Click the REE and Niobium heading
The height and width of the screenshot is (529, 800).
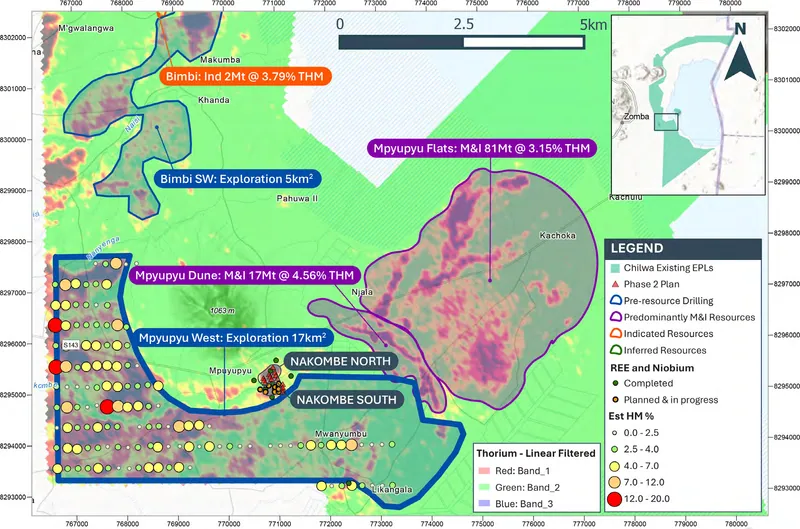point(652,368)
